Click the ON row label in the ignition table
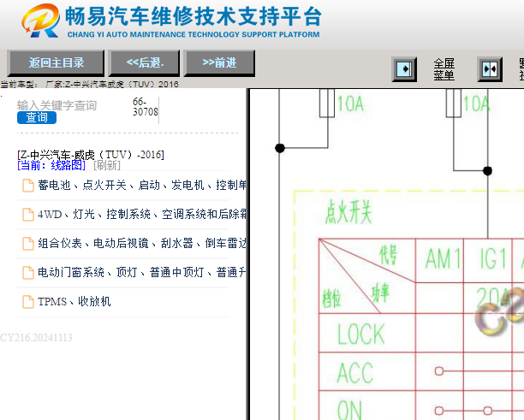The width and height of the screenshot is (524, 420). point(349,410)
